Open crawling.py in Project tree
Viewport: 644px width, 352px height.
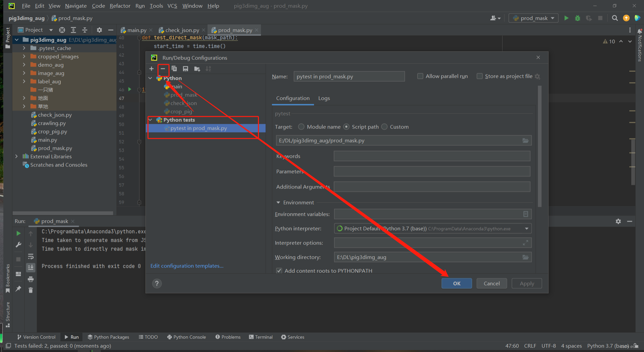click(x=52, y=123)
